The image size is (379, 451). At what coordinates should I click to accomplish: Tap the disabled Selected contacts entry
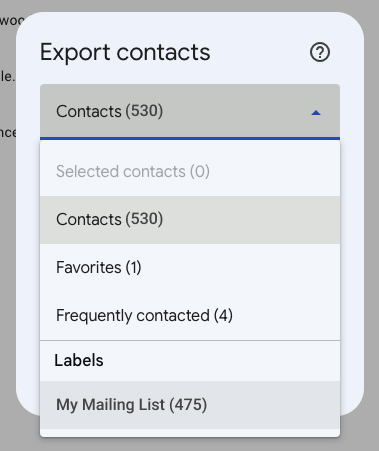pyautogui.click(x=190, y=172)
